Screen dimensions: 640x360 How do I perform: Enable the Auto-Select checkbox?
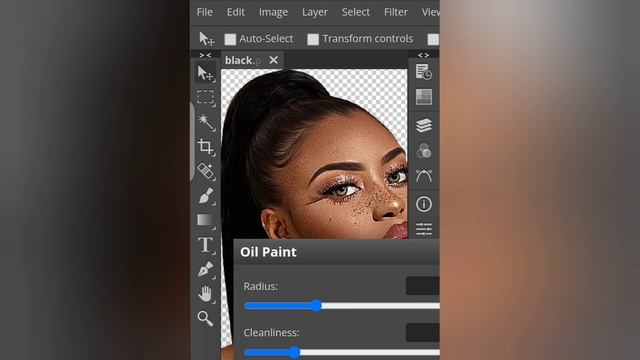pyautogui.click(x=230, y=39)
